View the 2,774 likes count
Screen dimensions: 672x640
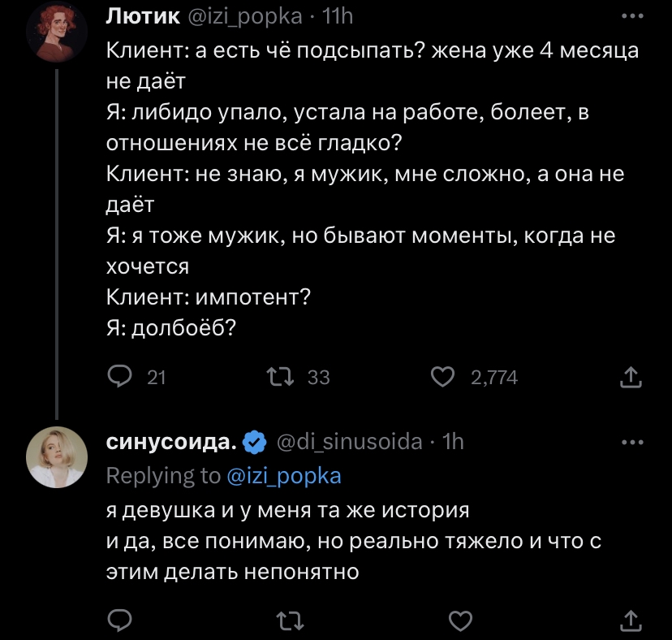[494, 377]
